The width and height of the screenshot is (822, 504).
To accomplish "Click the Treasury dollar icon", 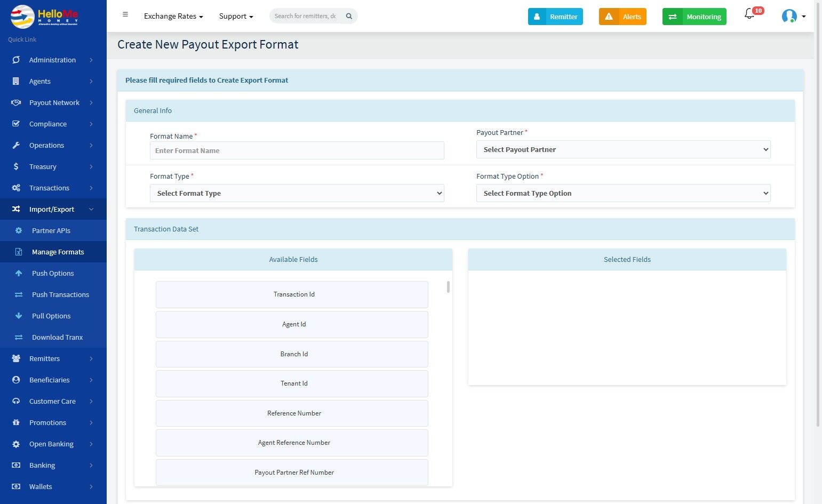I will (x=16, y=166).
